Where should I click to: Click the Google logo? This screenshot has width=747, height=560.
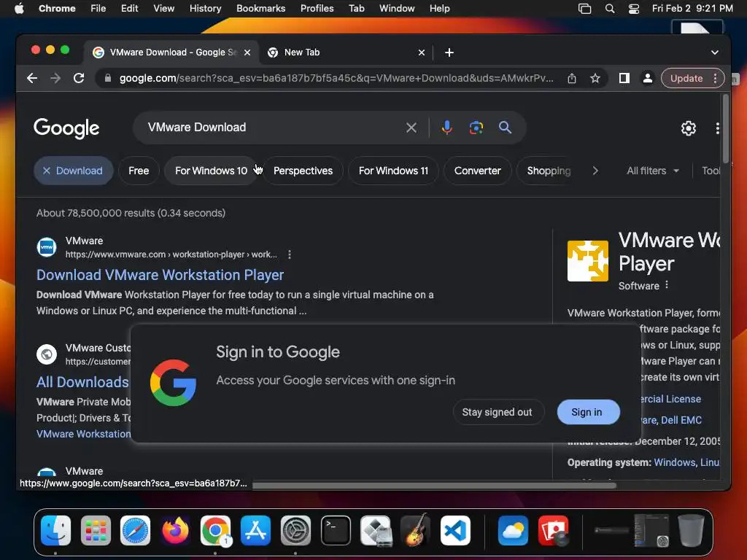click(x=66, y=128)
